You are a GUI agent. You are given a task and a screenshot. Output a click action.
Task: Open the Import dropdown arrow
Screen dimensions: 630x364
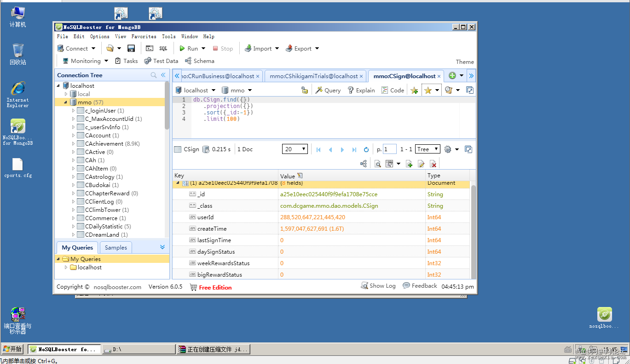click(277, 48)
